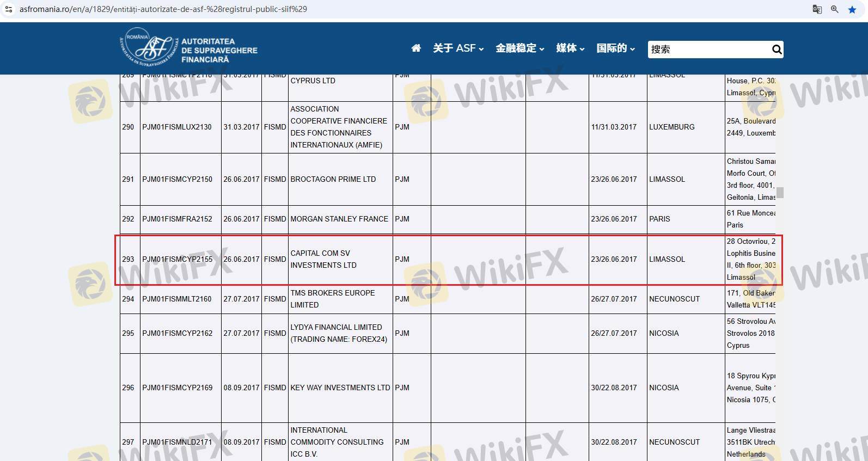868x461 pixels.
Task: Click KEY WAY INVESTMENTS LTD name
Action: [x=340, y=388]
